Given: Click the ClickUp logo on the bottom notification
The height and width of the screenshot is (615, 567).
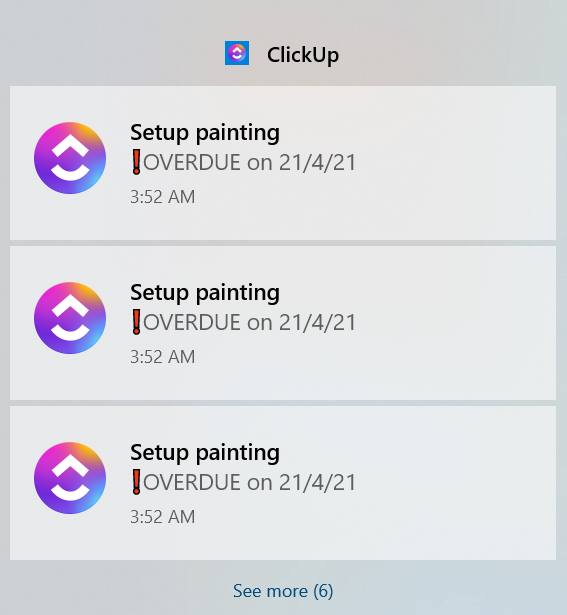Looking at the screenshot, I should (x=70, y=478).
